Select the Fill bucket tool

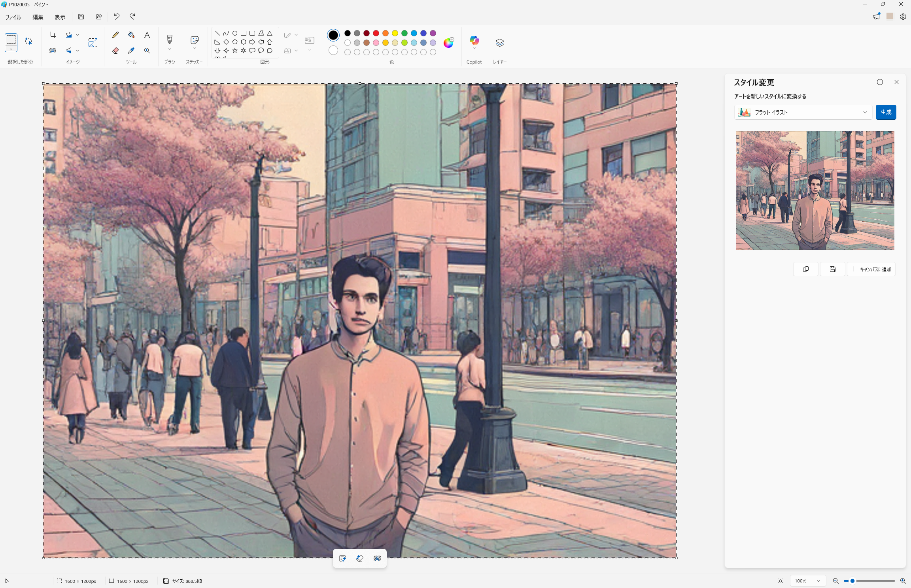pos(131,35)
